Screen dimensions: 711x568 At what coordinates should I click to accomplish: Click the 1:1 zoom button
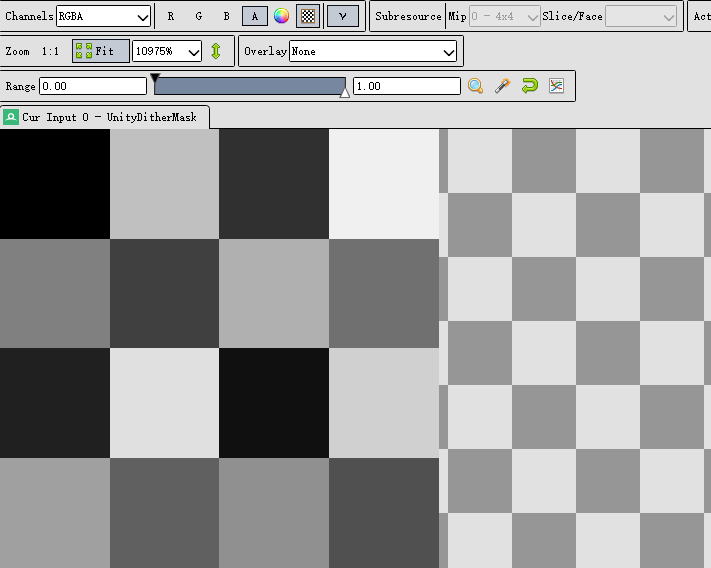point(50,51)
